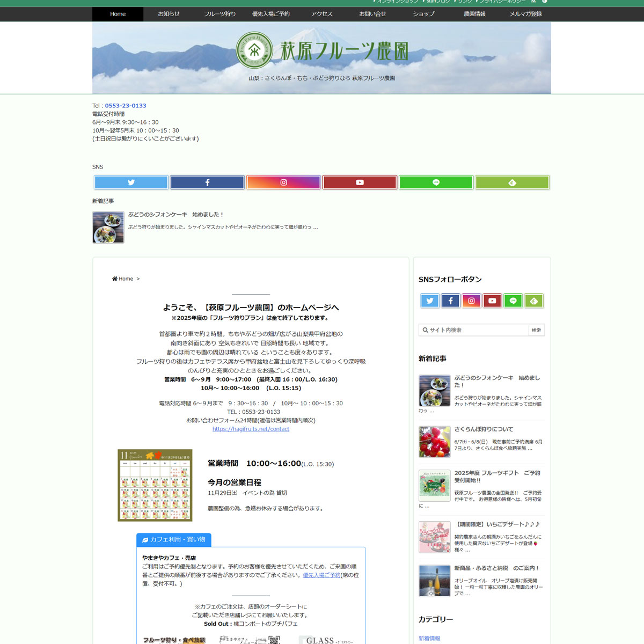Select the アクセス navigation item

point(321,14)
